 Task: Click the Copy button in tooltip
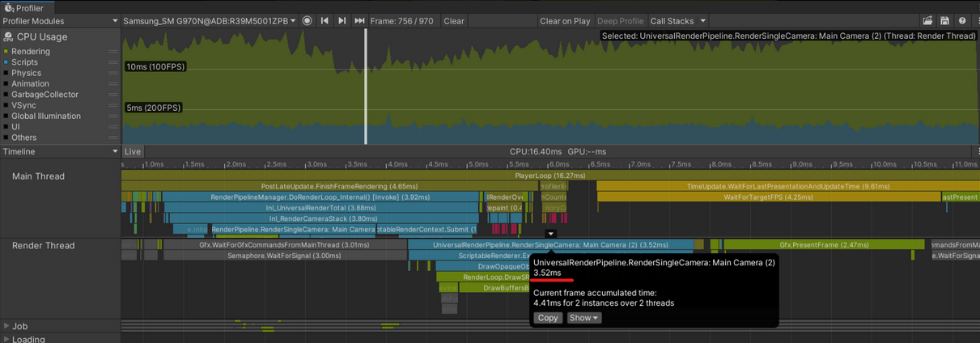pyautogui.click(x=548, y=318)
